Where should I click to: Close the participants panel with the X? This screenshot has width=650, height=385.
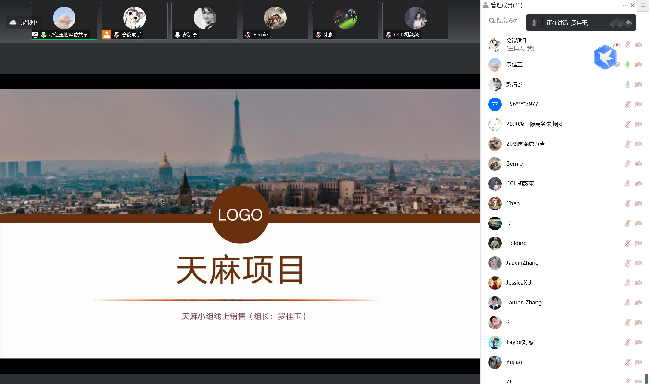tap(633, 5)
